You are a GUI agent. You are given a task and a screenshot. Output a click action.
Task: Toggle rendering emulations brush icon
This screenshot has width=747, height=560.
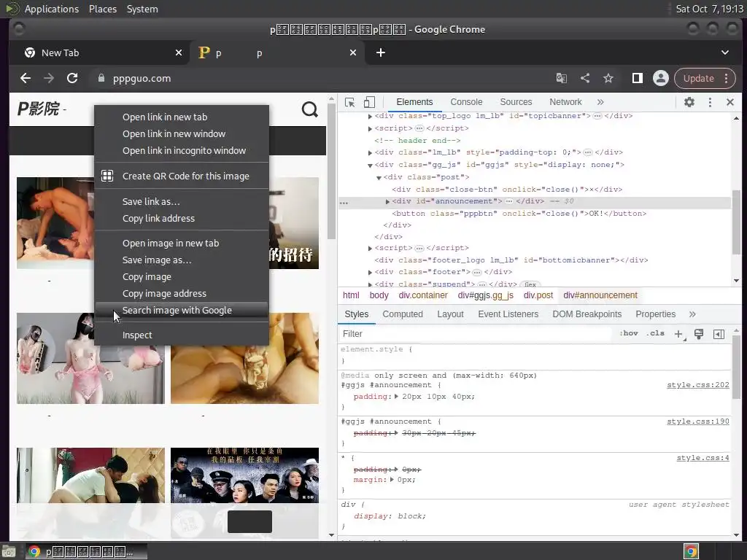tap(699, 334)
